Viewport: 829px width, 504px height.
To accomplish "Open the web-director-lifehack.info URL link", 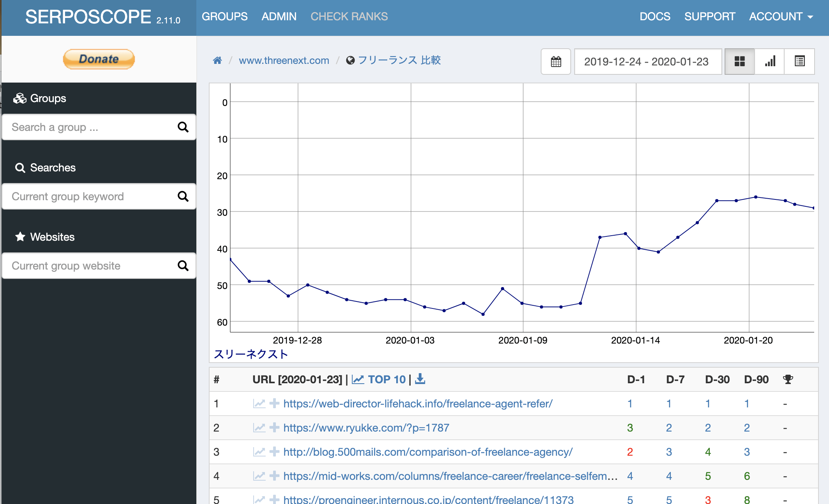I will pos(418,404).
